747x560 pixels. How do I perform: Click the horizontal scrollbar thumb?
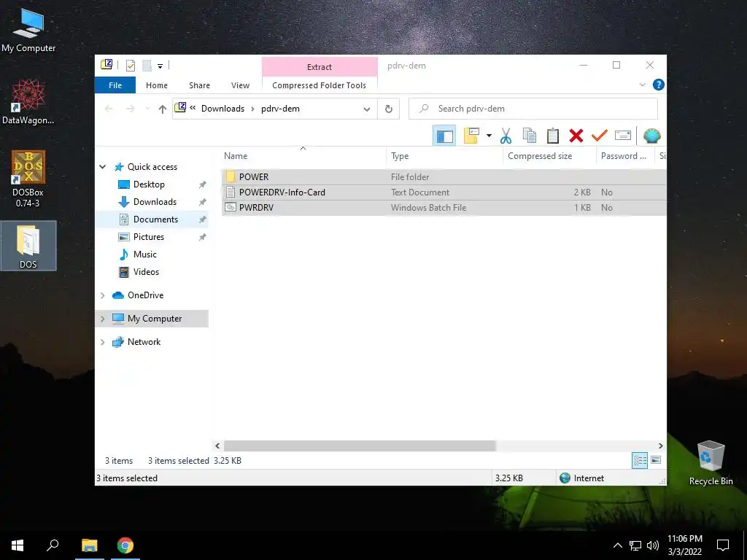point(360,446)
